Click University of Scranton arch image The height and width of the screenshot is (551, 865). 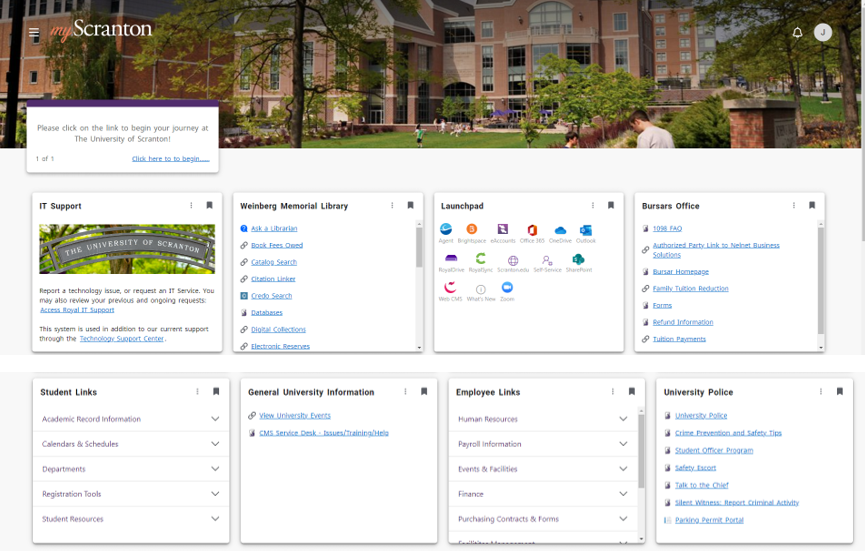click(x=127, y=249)
